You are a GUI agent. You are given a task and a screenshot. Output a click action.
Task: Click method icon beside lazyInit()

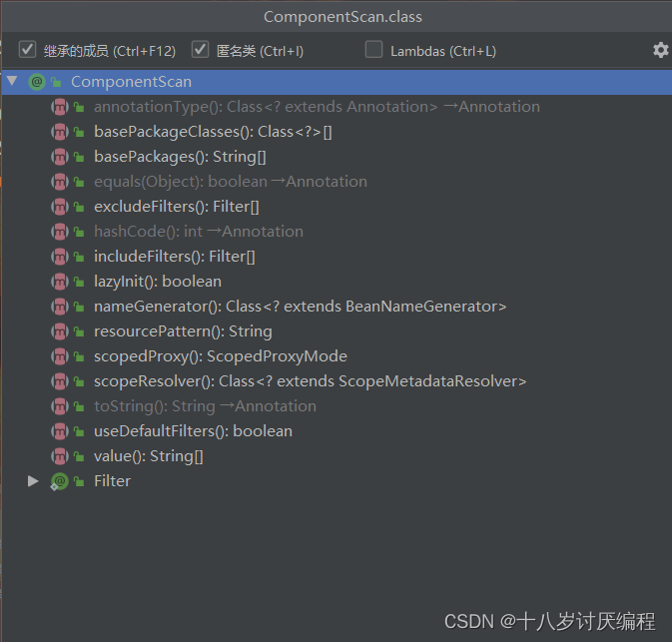tap(60, 282)
